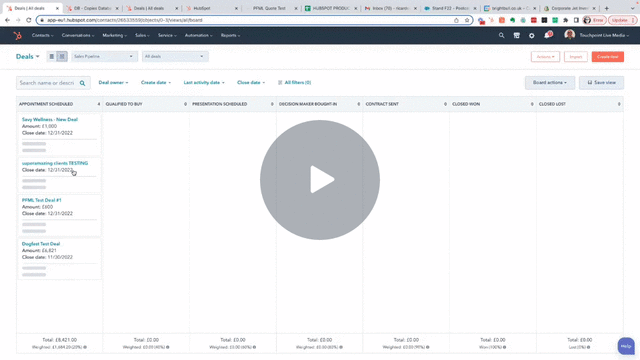The height and width of the screenshot is (360, 640).
Task: Open the Contacts menu
Action: tap(42, 36)
